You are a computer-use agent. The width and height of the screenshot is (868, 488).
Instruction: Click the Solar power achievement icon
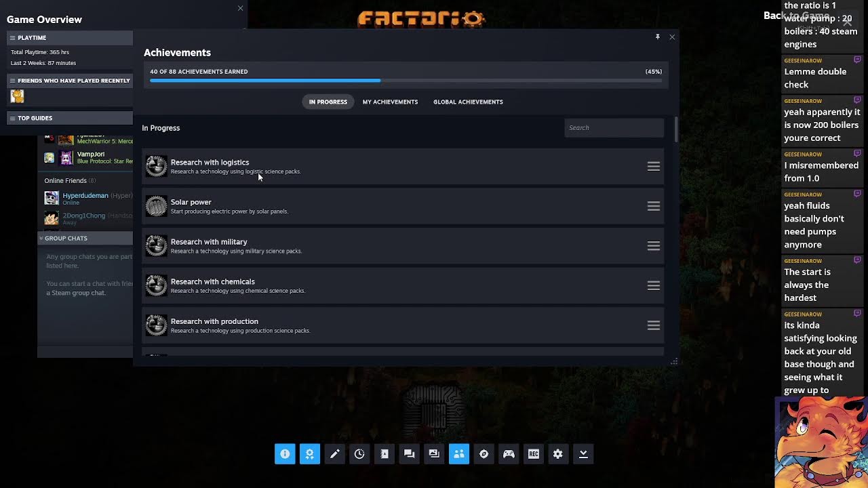point(156,206)
